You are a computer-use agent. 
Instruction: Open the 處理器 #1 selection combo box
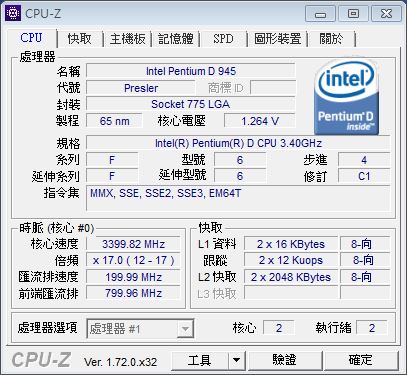140,329
